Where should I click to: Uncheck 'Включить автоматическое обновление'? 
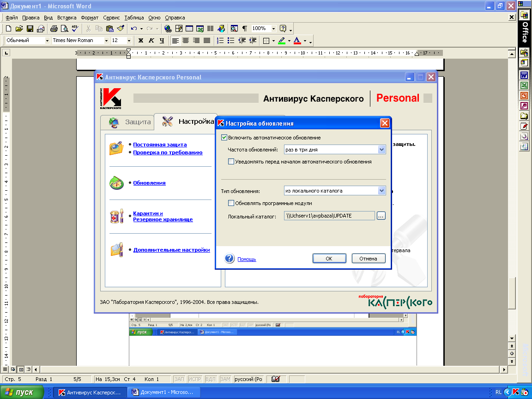[224, 138]
